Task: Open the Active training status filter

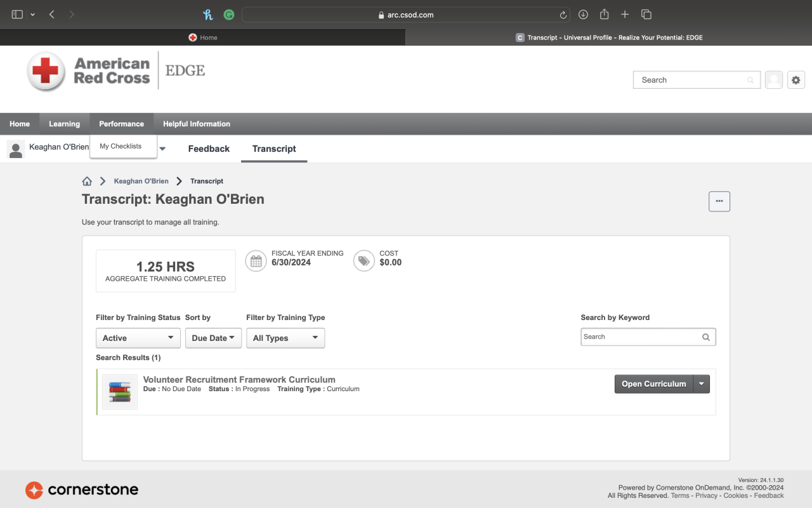Action: 138,338
